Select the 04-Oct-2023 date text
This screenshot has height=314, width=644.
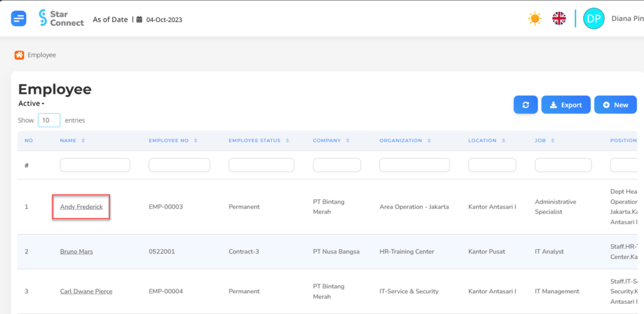pos(164,20)
